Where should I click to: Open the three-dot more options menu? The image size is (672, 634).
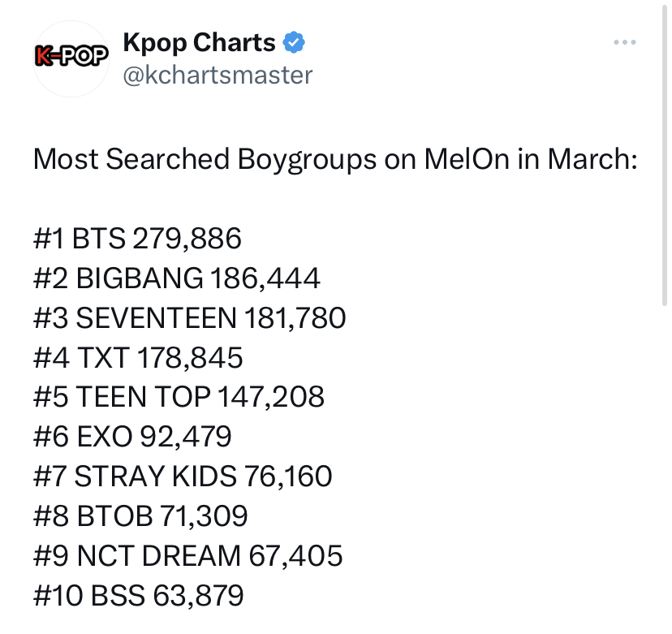[x=624, y=42]
